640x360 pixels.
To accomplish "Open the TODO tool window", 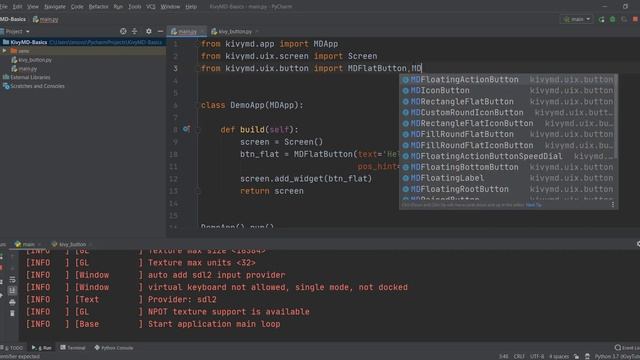I will point(12,348).
